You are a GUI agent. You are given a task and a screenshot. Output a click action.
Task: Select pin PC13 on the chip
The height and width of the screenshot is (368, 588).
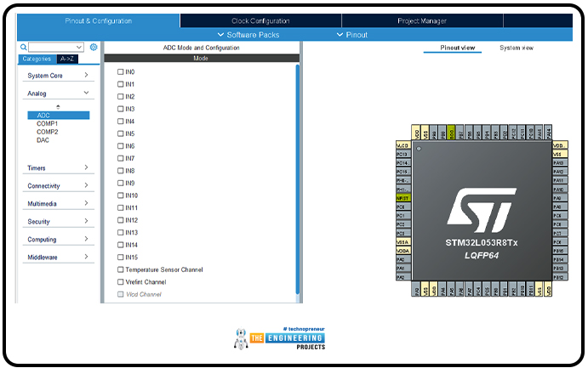[403, 154]
